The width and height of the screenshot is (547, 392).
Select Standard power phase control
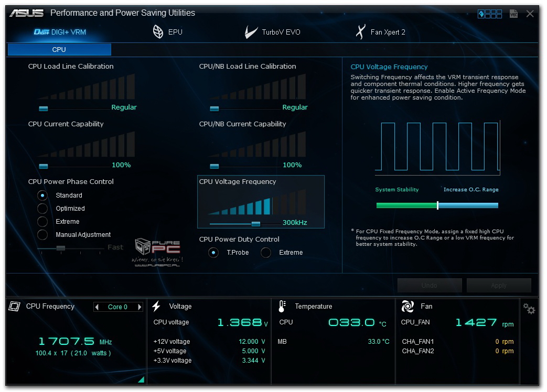pos(42,195)
